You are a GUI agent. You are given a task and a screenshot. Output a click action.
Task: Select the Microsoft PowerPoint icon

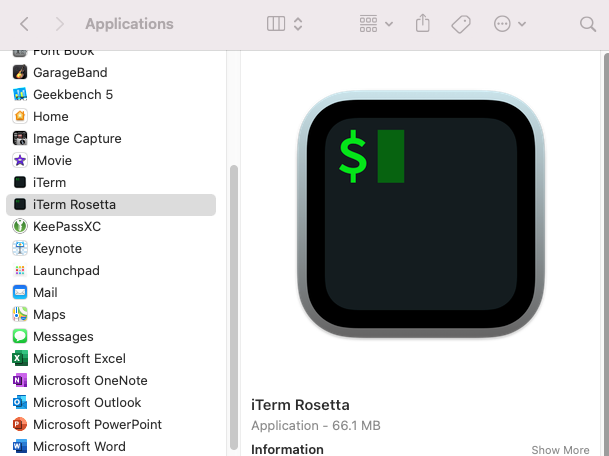[x=20, y=425]
